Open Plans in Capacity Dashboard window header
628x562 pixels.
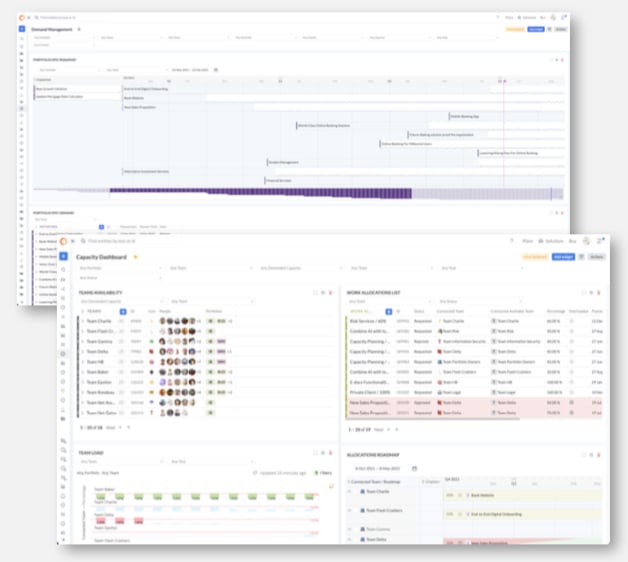coord(527,241)
